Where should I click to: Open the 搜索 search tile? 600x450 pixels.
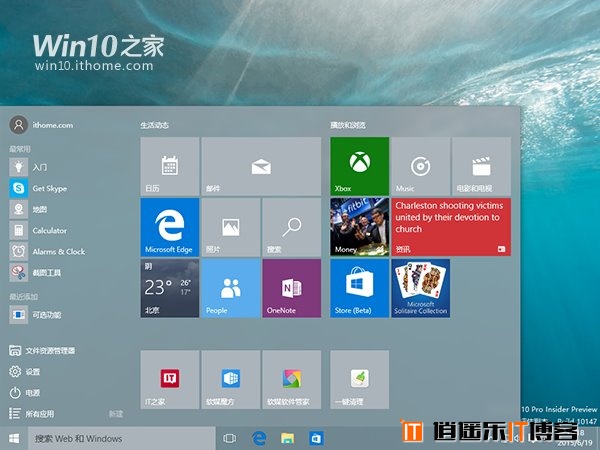pos(292,227)
